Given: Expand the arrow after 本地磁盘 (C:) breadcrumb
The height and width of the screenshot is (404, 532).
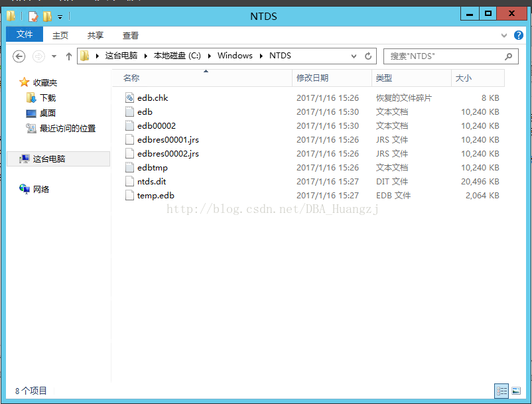Looking at the screenshot, I should point(210,56).
